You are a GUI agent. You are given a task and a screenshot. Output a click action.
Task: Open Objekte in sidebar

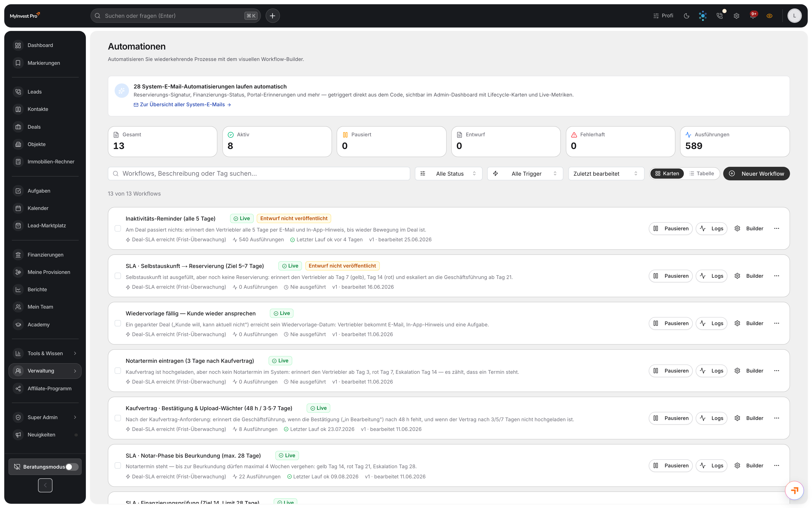coord(45,144)
